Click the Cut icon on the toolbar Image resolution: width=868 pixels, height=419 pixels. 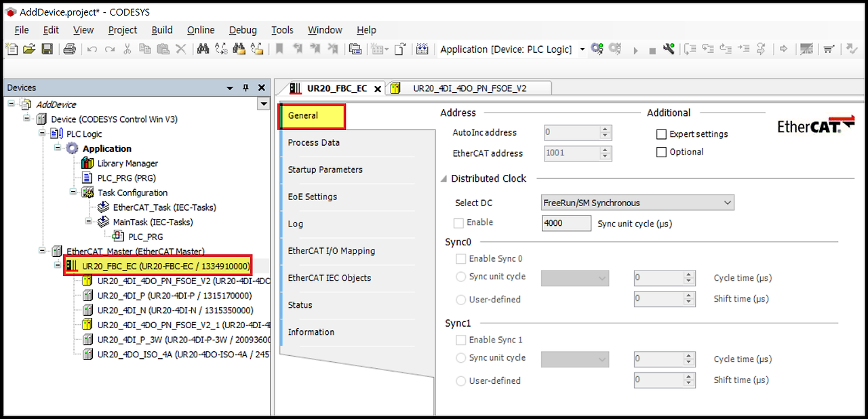[127, 48]
